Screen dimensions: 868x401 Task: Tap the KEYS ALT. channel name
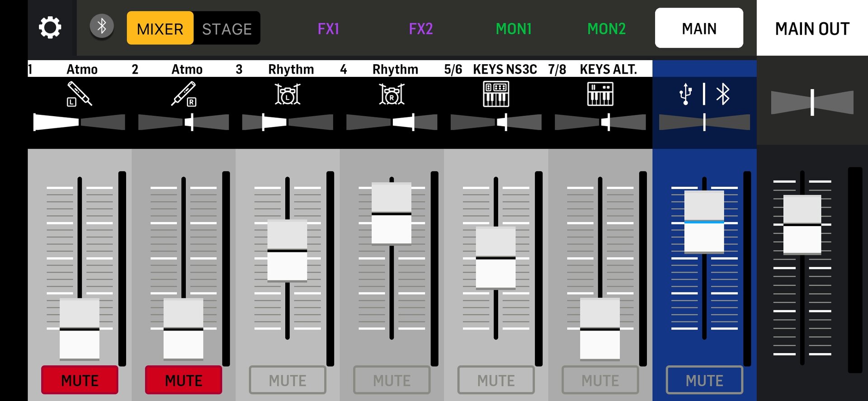pyautogui.click(x=608, y=69)
